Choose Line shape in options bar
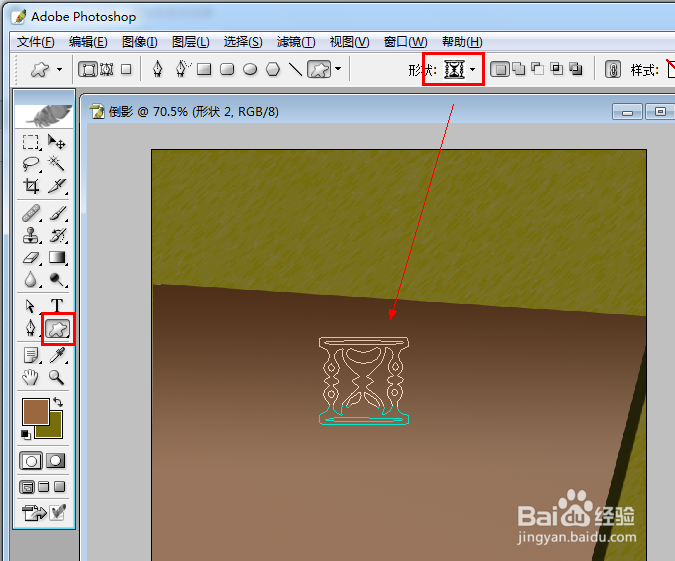This screenshot has width=675, height=561. click(x=295, y=69)
